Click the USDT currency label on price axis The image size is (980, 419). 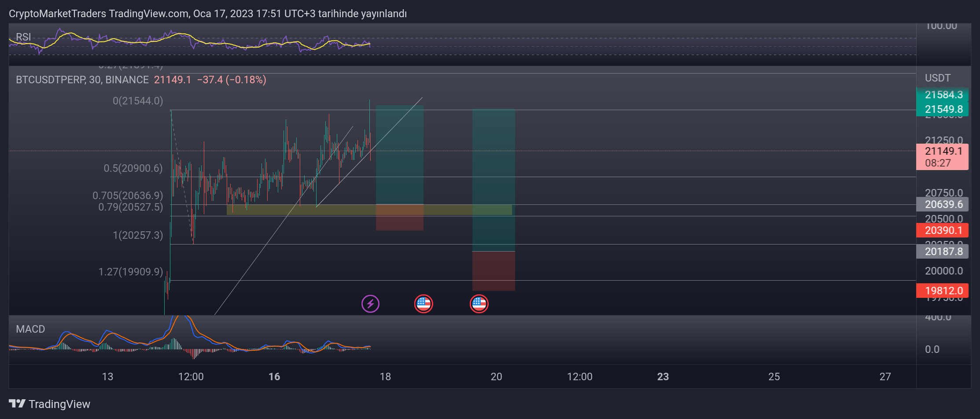(938, 78)
